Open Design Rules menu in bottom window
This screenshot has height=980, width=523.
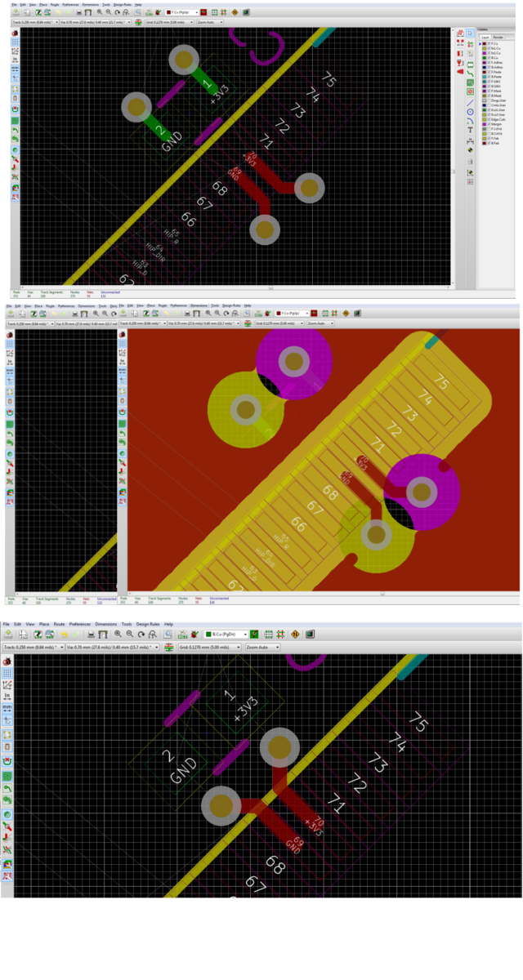click(148, 624)
